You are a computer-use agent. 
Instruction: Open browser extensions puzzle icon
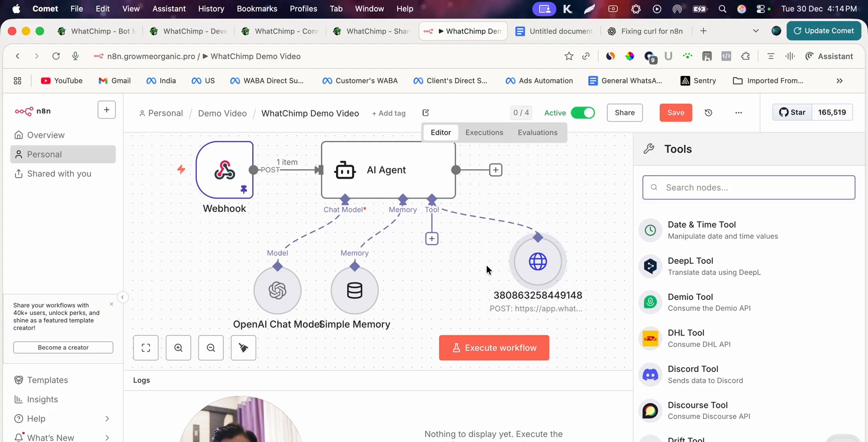745,56
